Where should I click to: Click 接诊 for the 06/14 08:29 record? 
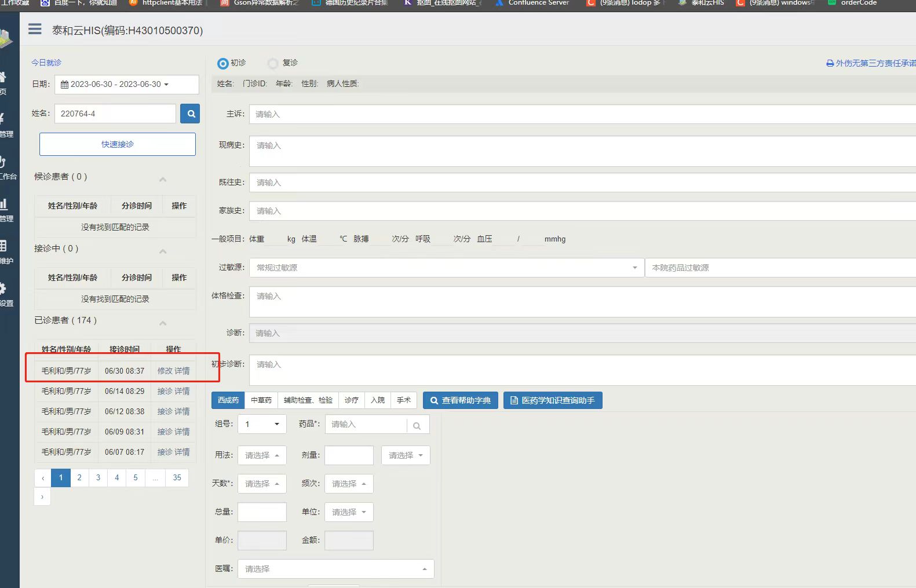click(x=165, y=391)
